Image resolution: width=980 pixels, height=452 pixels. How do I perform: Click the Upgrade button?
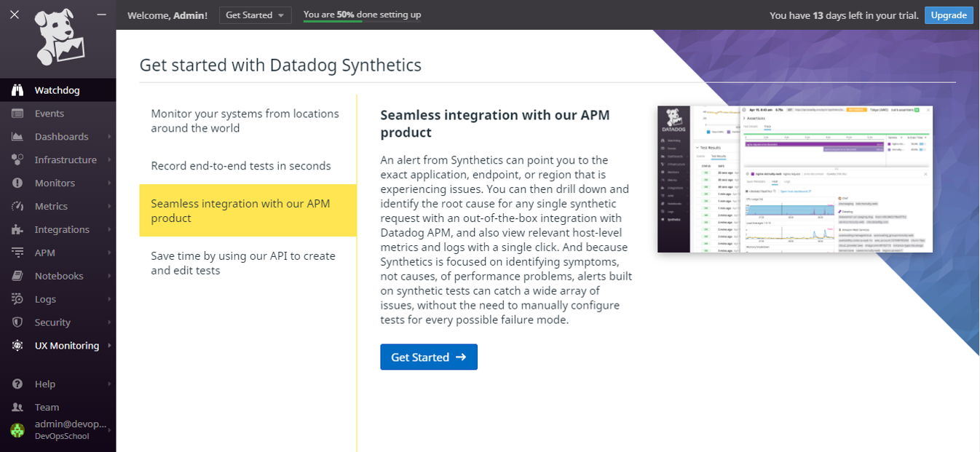tap(948, 15)
